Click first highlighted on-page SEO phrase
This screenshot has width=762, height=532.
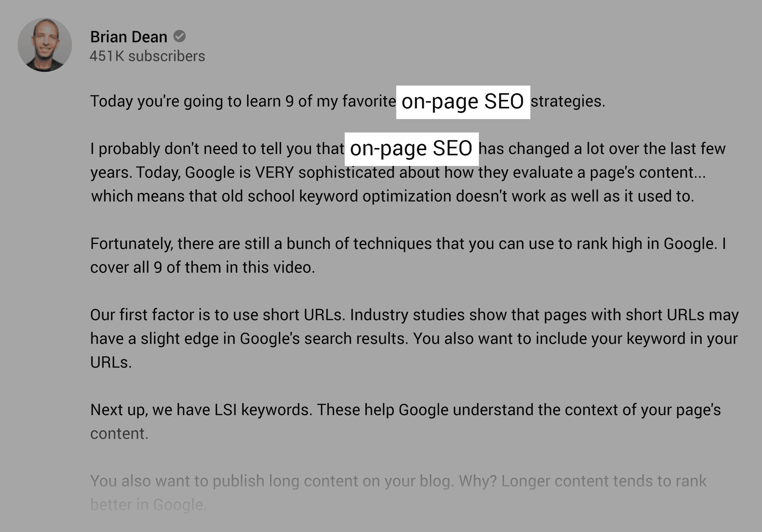463,102
